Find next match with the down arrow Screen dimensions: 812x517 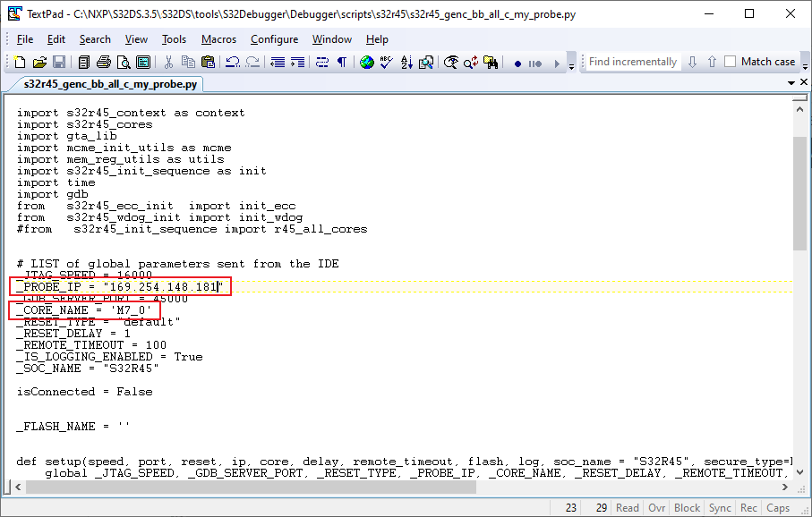692,62
